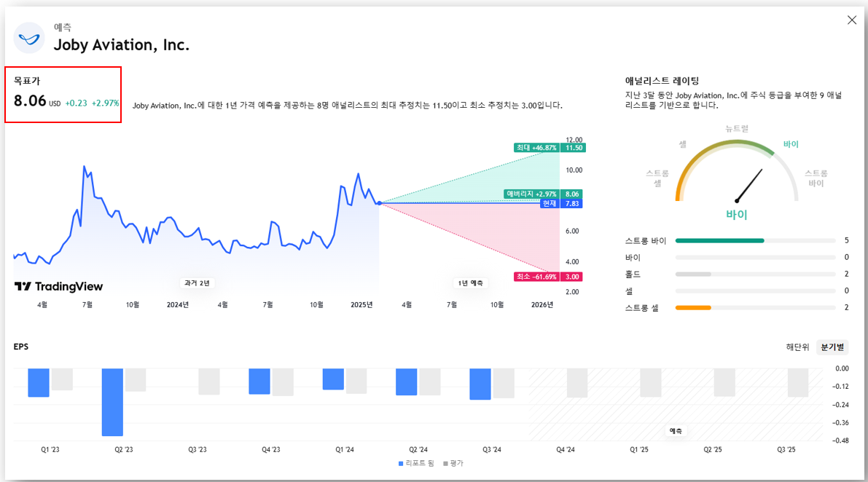Click the 애널리스트 레이팅 heading
This screenshot has height=482, width=868.
662,82
